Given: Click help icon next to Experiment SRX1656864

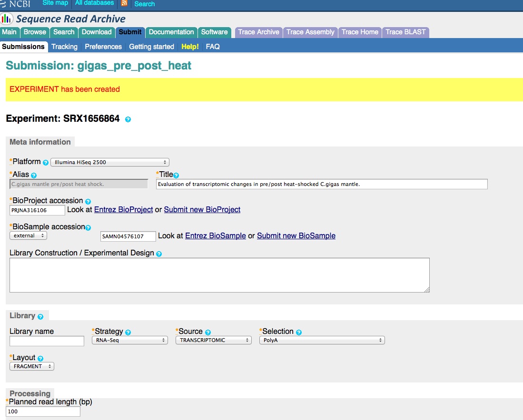Looking at the screenshot, I should point(128,119).
